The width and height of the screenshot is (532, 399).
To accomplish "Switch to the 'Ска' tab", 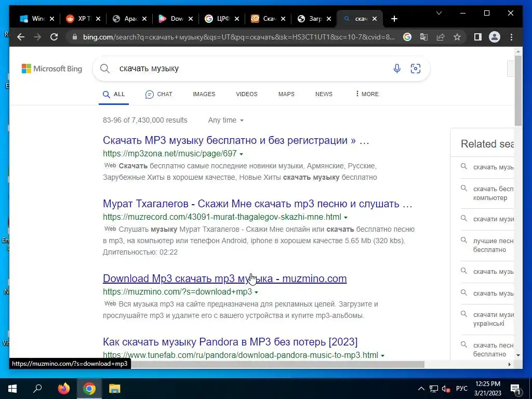I will coord(268,19).
